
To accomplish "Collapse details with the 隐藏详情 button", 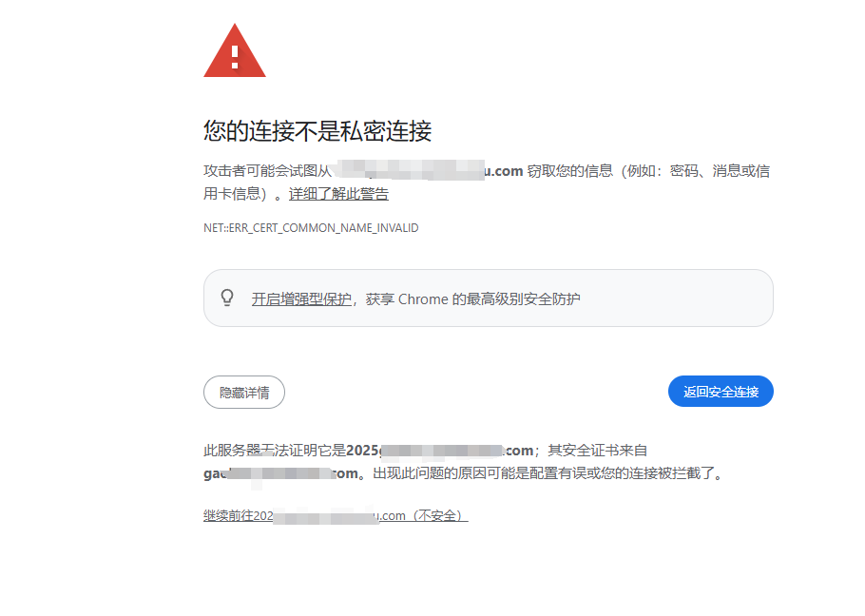I will (x=244, y=392).
